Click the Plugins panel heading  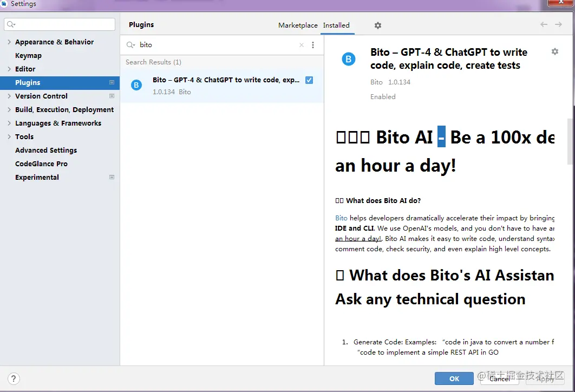click(141, 24)
